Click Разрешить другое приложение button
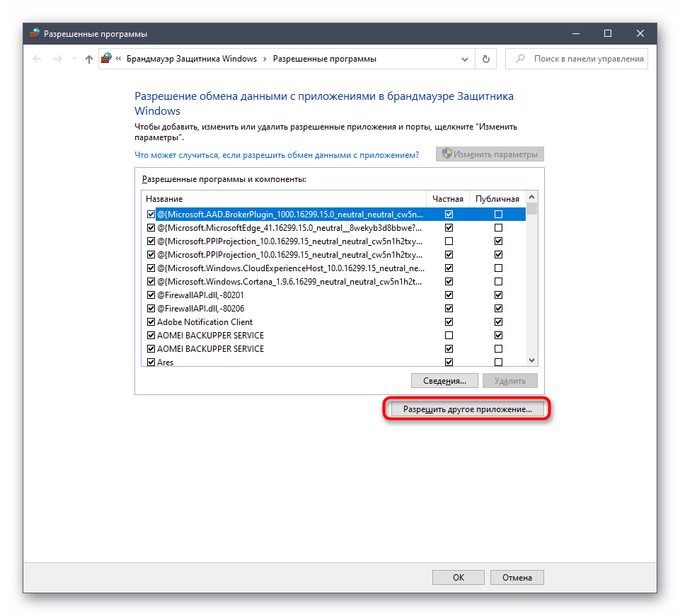The width and height of the screenshot is (680, 616). coord(467,409)
